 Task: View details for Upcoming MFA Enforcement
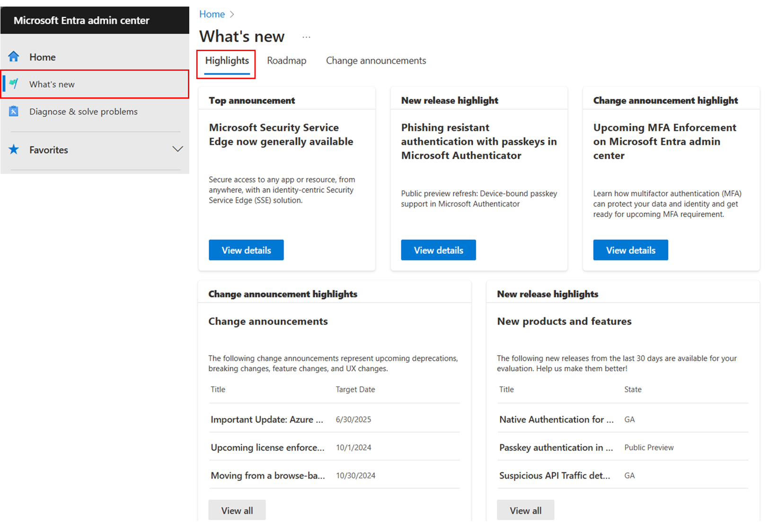630,250
